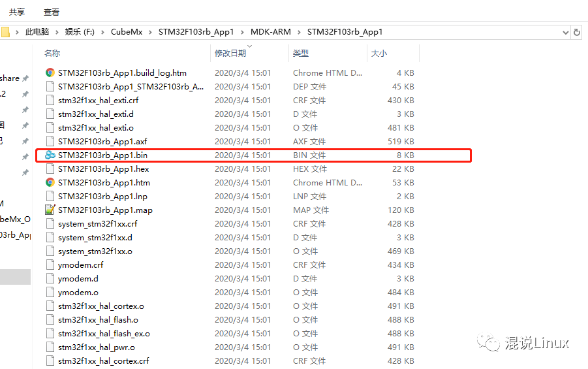This screenshot has width=588, height=369.
Task: Open share item in navigation pane
Action: [10, 78]
